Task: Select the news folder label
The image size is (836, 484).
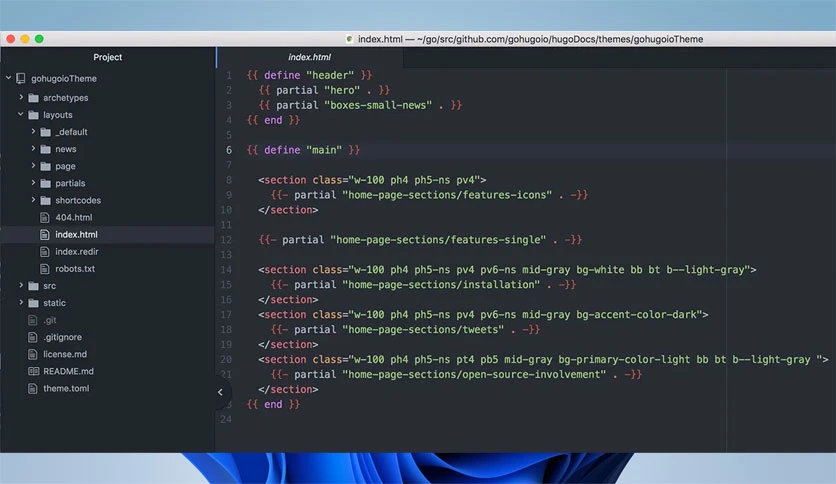Action: [x=66, y=149]
